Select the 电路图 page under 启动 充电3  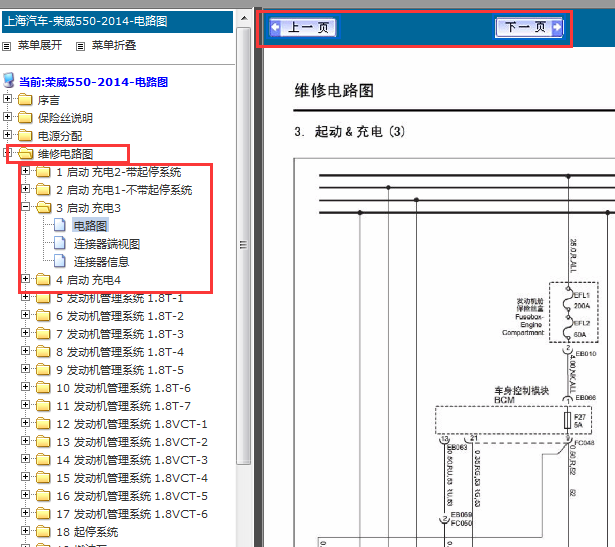point(91,226)
